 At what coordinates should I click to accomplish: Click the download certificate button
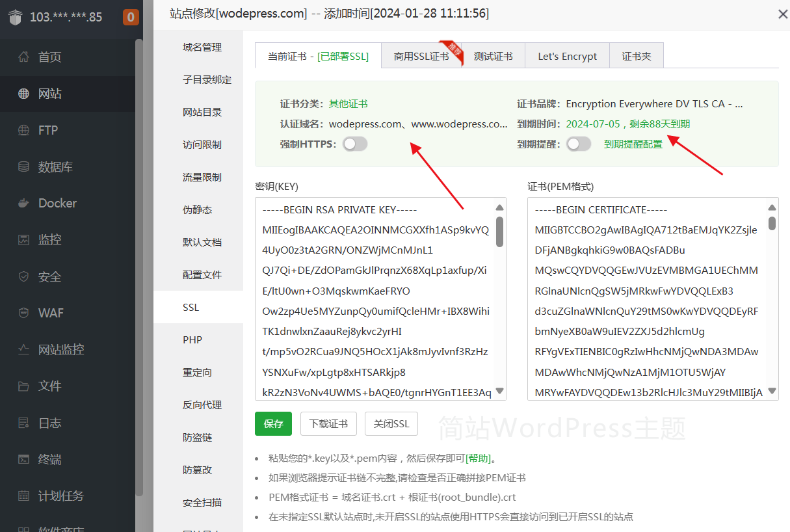point(328,424)
